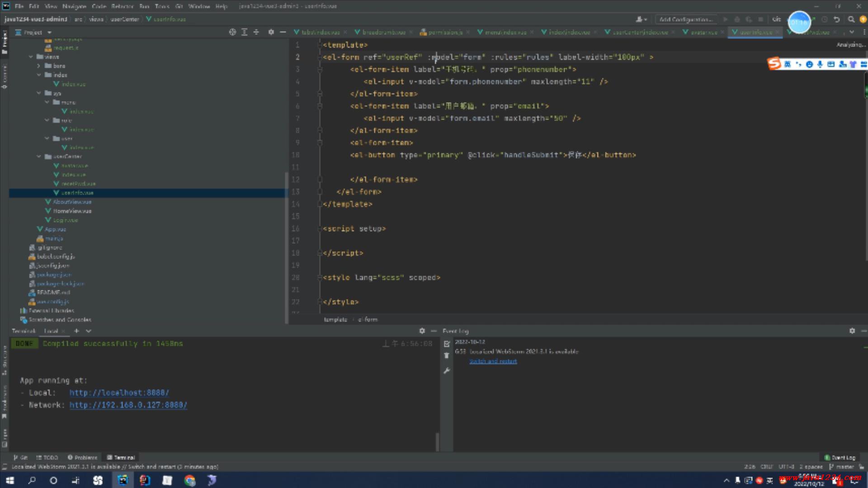The width and height of the screenshot is (868, 488).
Task: Open Problems tool window tab
Action: point(82,457)
